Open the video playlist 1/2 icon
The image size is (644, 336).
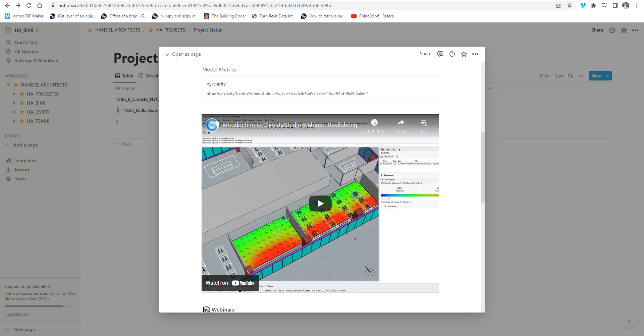click(x=424, y=123)
